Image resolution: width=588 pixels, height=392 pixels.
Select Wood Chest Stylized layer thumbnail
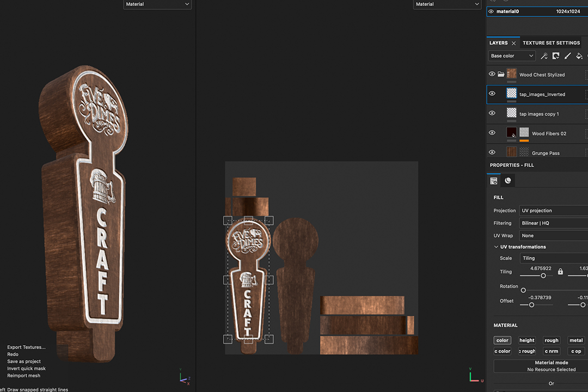point(511,73)
